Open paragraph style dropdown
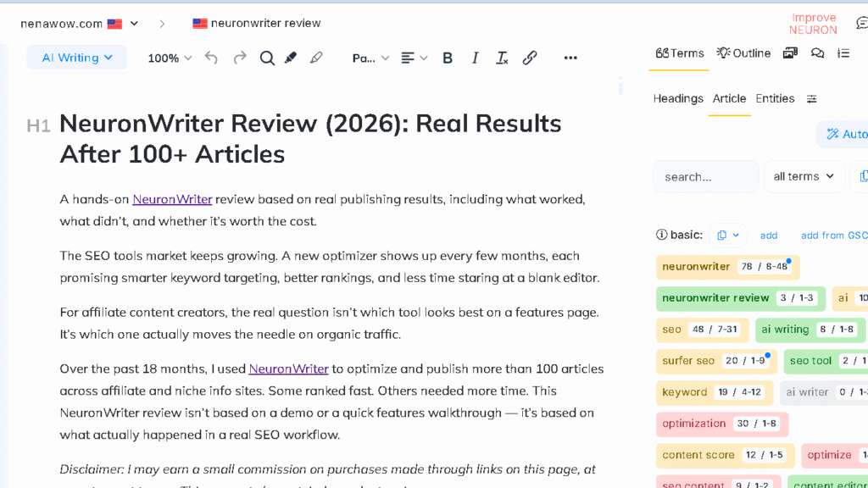868x488 pixels. tap(370, 58)
